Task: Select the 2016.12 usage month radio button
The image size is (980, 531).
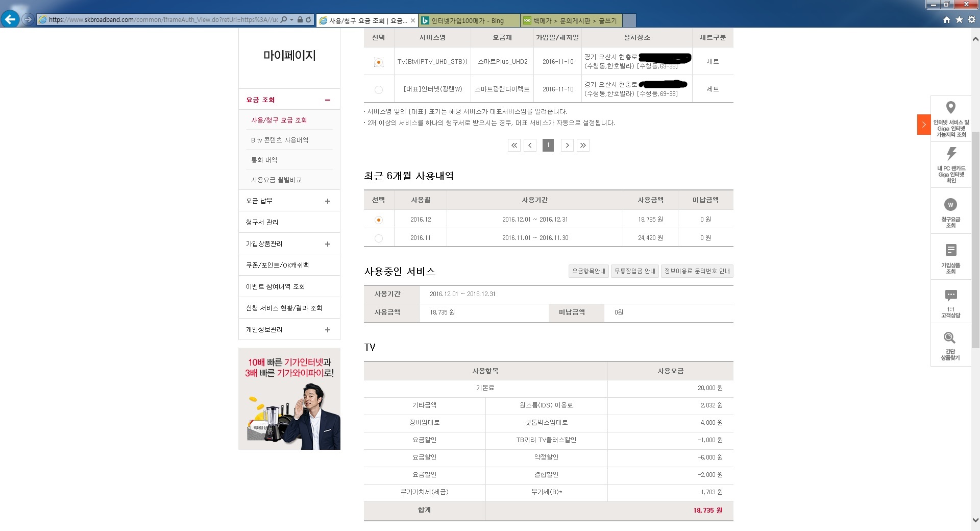Action: click(x=379, y=220)
